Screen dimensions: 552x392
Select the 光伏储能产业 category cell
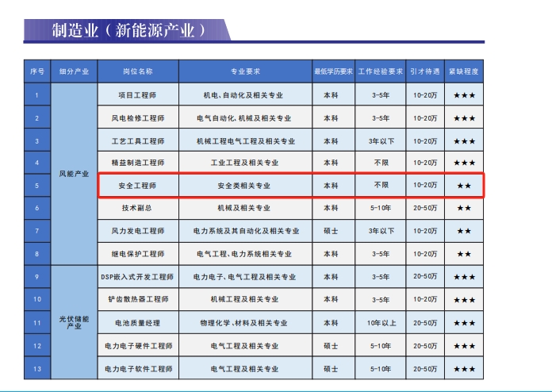click(74, 322)
